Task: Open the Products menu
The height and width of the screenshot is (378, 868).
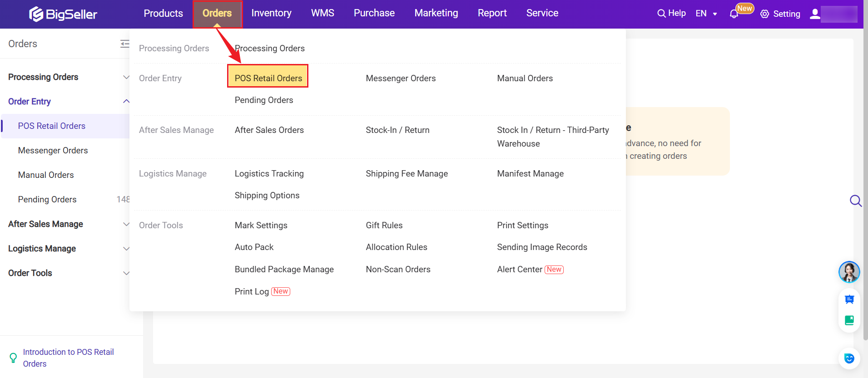Action: click(x=163, y=13)
